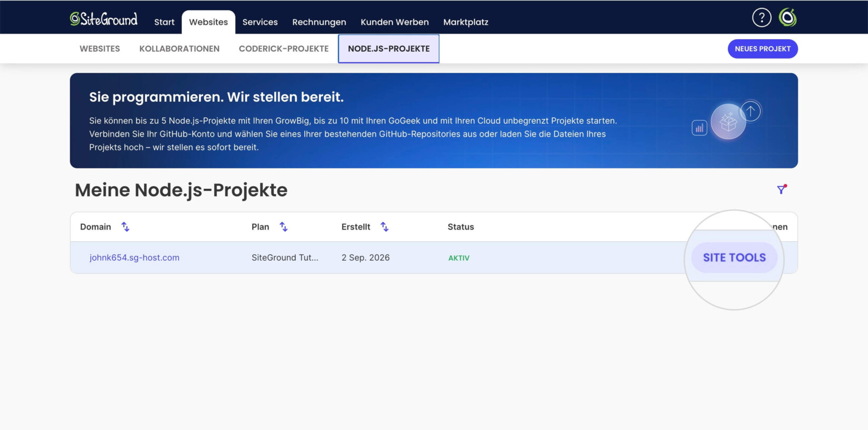Sort by Erstellt column arrows
868x430 pixels.
pyautogui.click(x=384, y=227)
